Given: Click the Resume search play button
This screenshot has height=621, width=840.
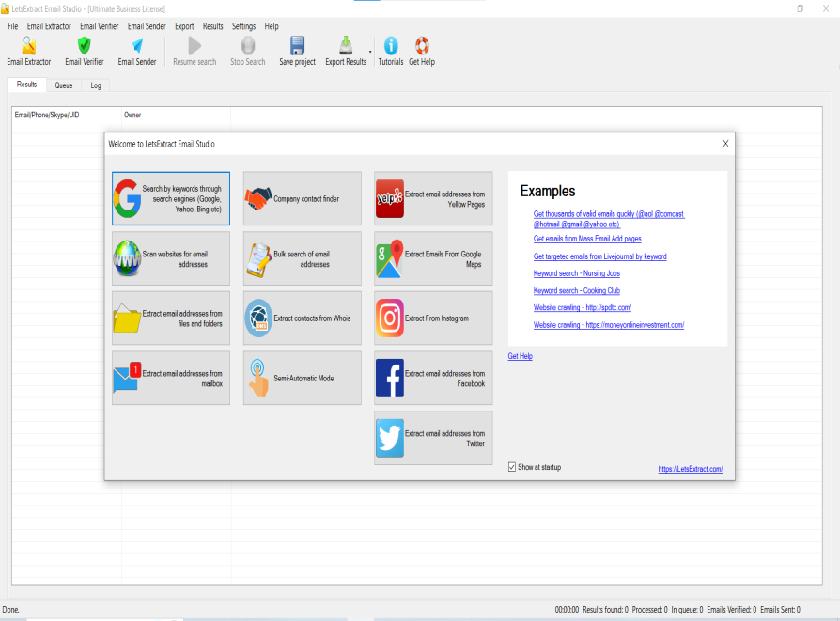Looking at the screenshot, I should [x=194, y=52].
